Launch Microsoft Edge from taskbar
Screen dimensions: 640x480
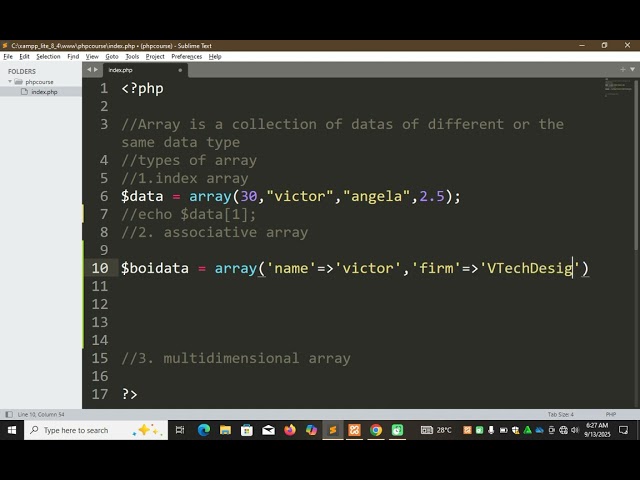pyautogui.click(x=204, y=430)
